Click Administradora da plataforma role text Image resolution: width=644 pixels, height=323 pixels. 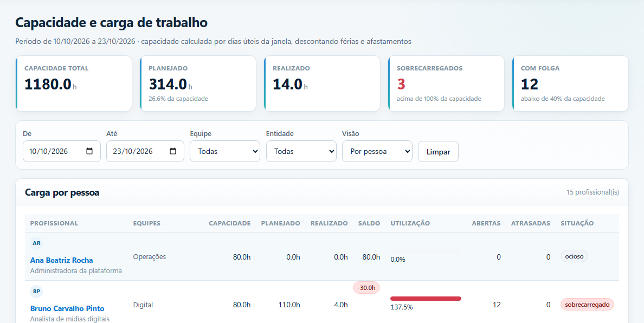coord(76,271)
